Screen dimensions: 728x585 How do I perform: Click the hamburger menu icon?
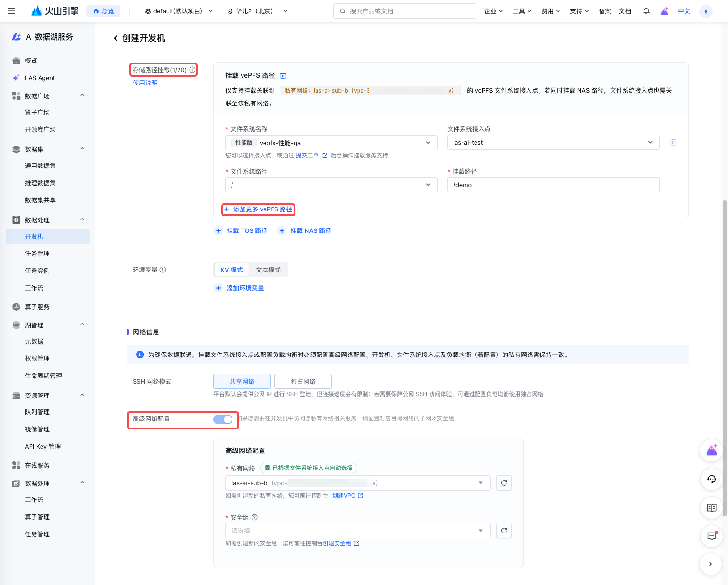(11, 11)
